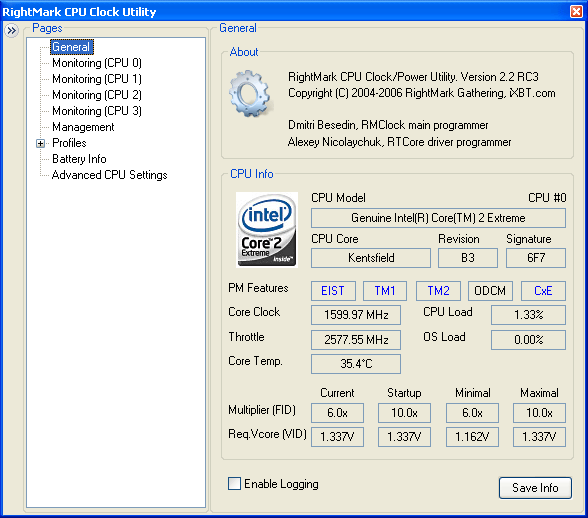Go to the Management page
588x518 pixels.
point(83,127)
